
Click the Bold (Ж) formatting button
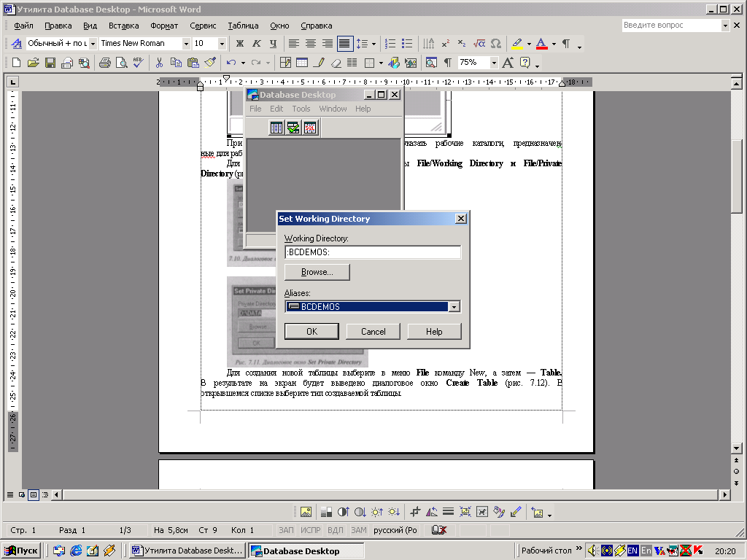239,44
